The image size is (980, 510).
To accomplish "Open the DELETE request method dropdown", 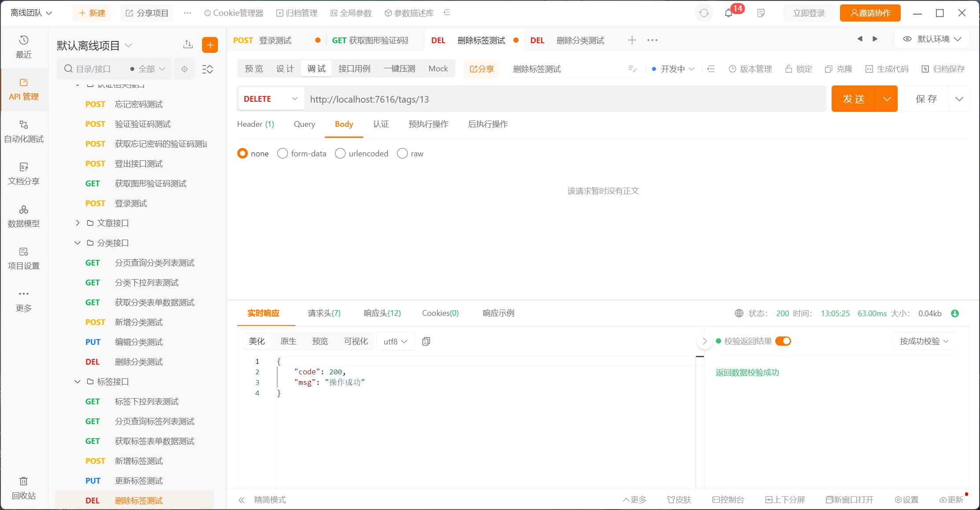I will (271, 99).
